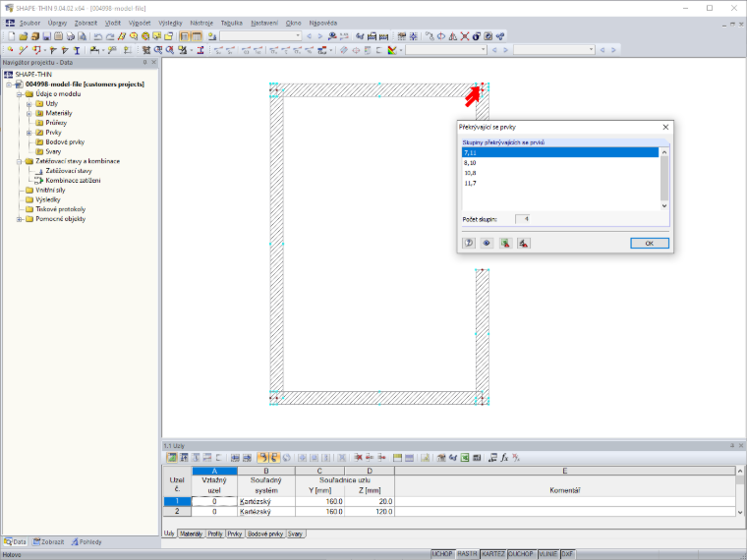This screenshot has width=747, height=560.
Task: Click the blue left arrow icon in the table toolbar
Action: click(x=235, y=458)
